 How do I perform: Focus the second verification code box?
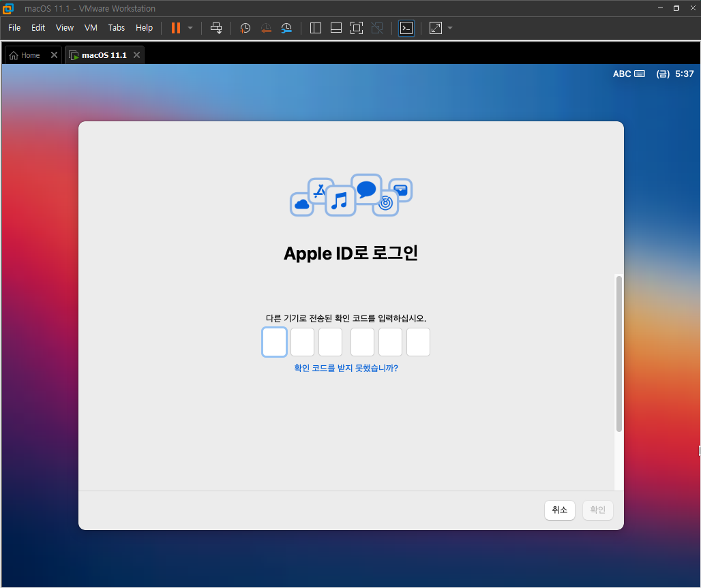[x=302, y=342]
